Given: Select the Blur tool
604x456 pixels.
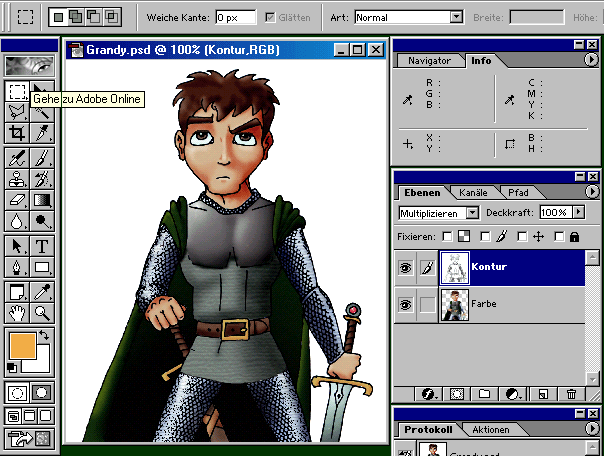Looking at the screenshot, I should tap(17, 221).
